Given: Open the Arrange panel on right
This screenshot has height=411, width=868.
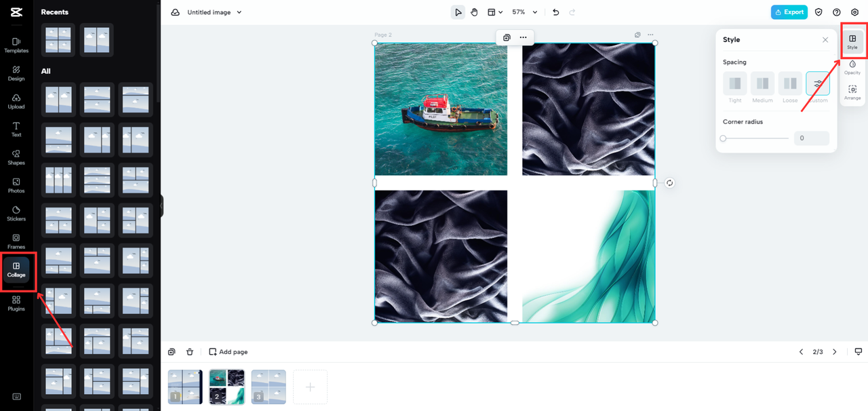Looking at the screenshot, I should 852,93.
